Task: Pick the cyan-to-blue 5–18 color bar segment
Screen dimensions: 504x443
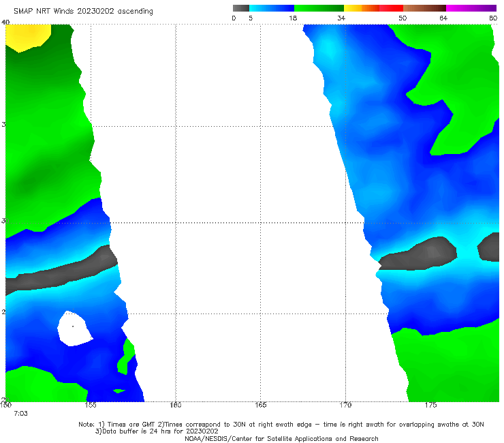Action: [x=272, y=8]
